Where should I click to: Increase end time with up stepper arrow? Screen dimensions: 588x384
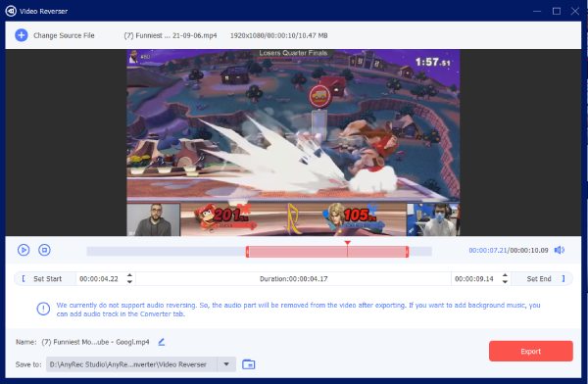click(x=505, y=275)
